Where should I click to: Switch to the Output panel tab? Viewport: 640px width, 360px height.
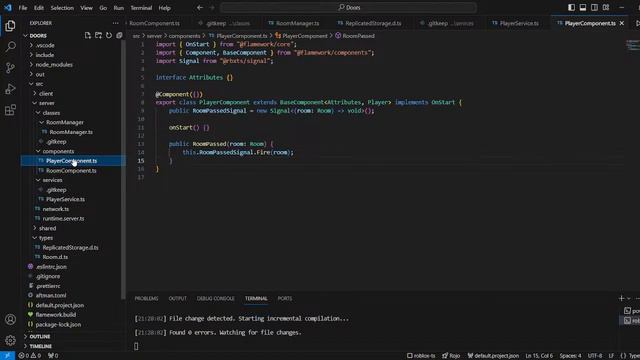click(178, 298)
